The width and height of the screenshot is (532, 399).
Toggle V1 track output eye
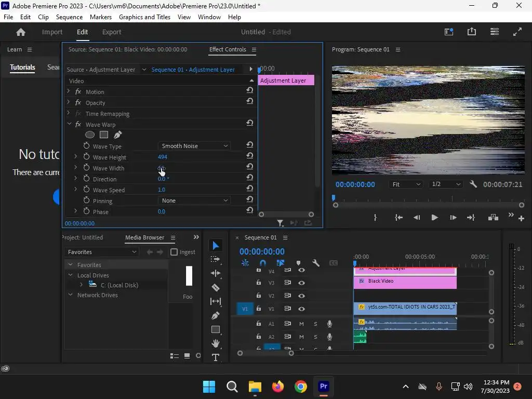tap(301, 309)
